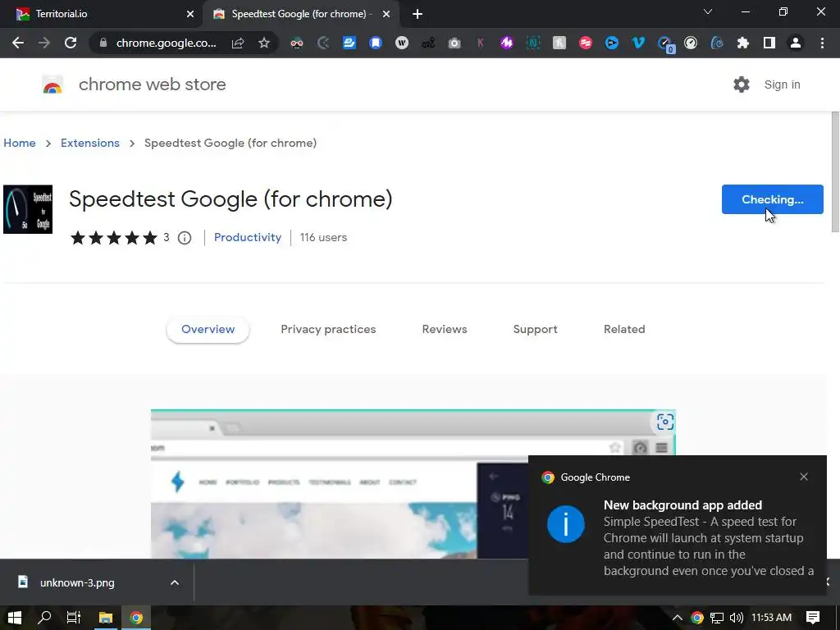Click the Chrome taskbar icon
The image size is (840, 630).
pos(137,618)
